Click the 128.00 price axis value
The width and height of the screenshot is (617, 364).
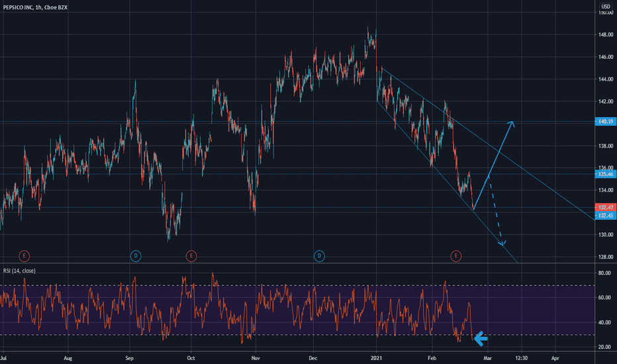click(606, 257)
